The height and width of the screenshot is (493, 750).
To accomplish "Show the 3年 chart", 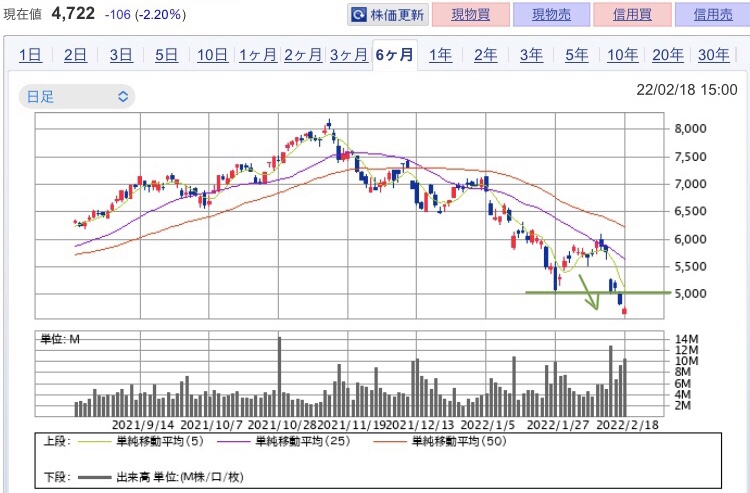I will pos(531,55).
